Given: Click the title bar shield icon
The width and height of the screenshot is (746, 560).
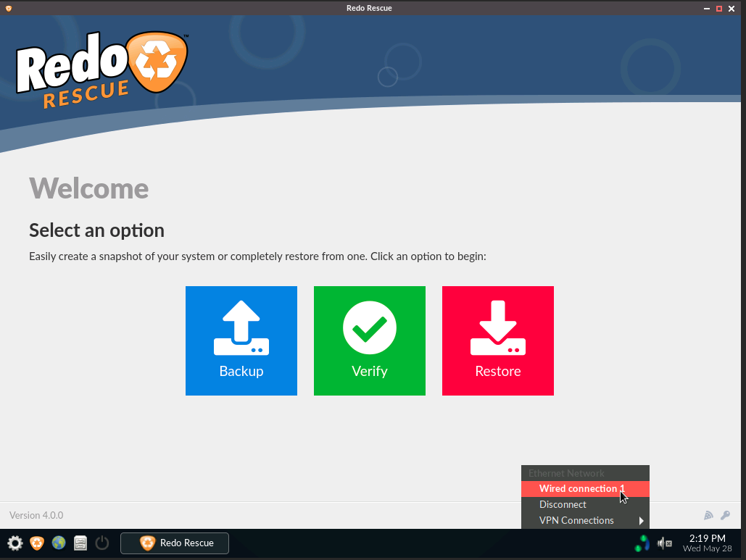Looking at the screenshot, I should point(9,8).
